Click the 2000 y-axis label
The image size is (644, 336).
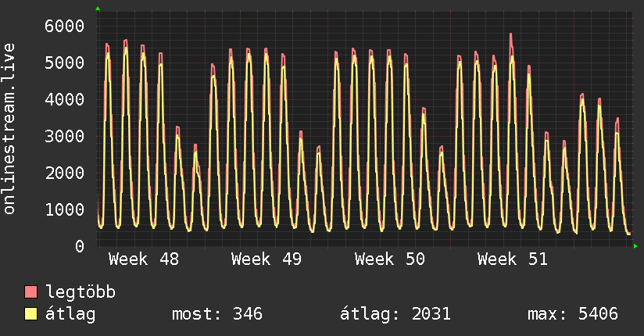click(65, 173)
